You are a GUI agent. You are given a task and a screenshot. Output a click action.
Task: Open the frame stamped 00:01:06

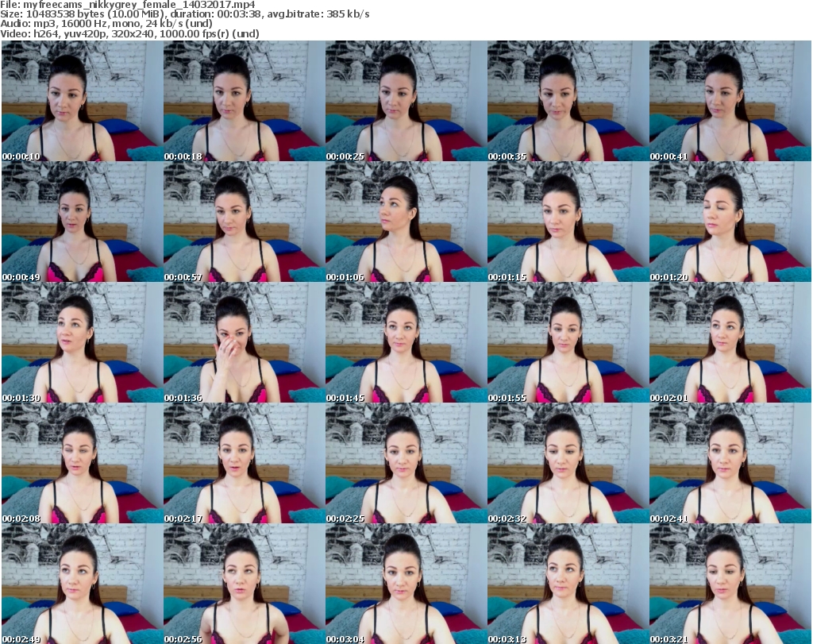pos(406,222)
